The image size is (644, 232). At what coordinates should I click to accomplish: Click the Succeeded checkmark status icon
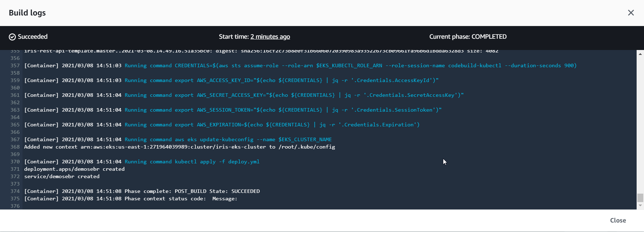pos(12,37)
